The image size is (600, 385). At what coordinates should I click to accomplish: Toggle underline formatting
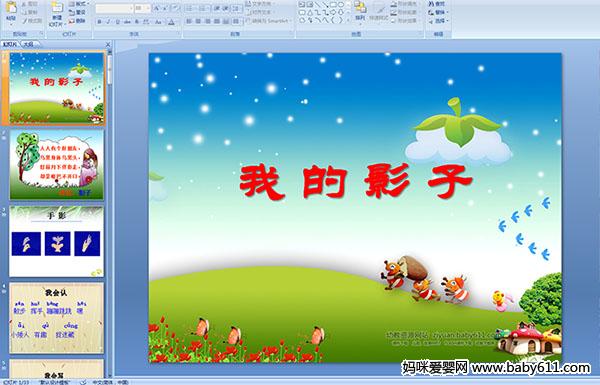coord(117,22)
